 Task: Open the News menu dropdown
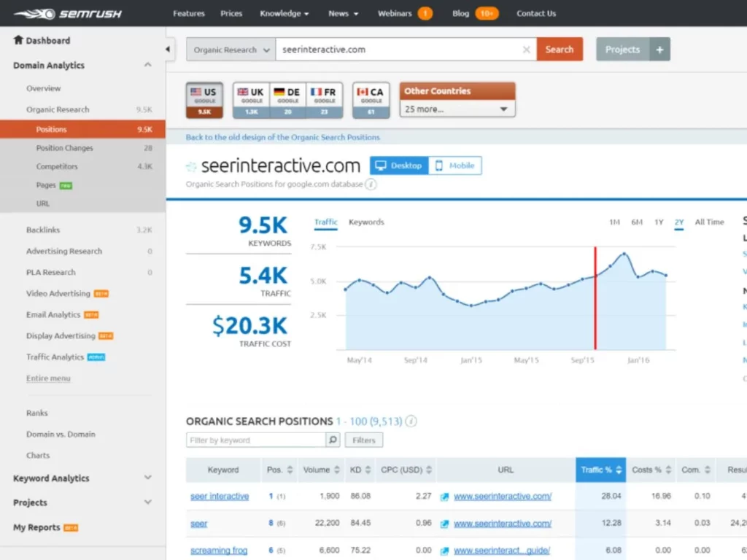343,13
